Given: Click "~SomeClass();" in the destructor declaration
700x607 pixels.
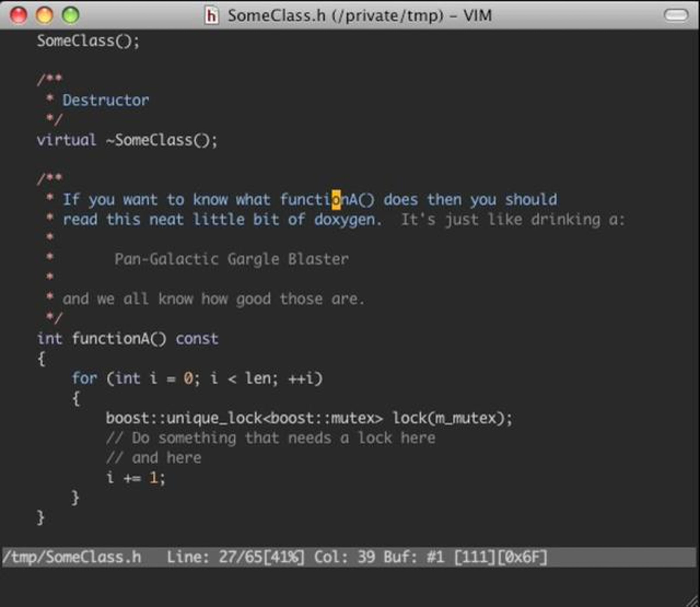Looking at the screenshot, I should coord(161,140).
